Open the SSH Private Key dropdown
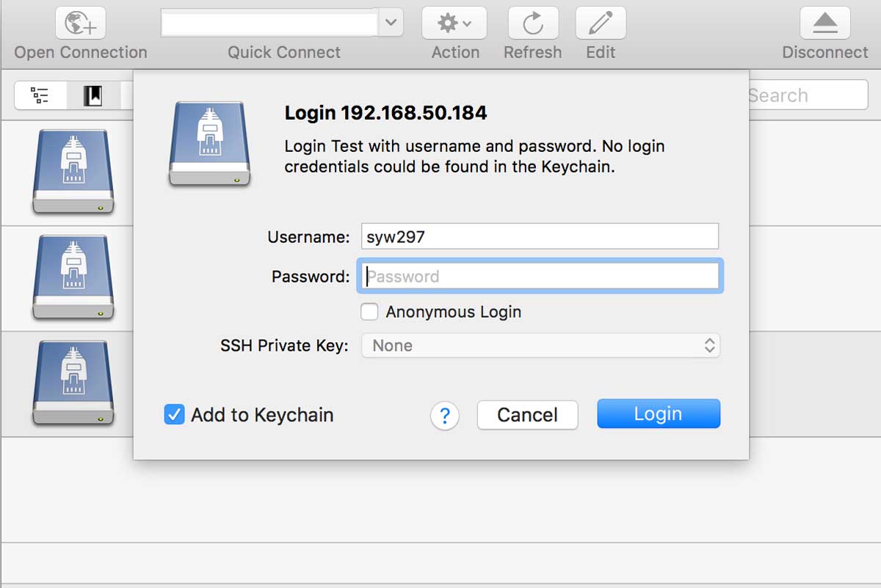 541,346
